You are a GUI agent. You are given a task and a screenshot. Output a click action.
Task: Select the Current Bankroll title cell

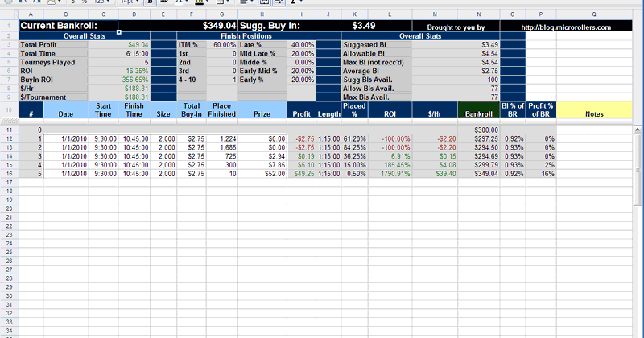pyautogui.click(x=68, y=26)
